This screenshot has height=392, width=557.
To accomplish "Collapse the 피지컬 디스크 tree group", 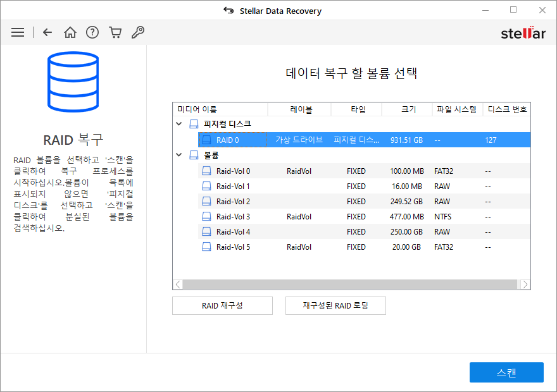I will coord(179,124).
